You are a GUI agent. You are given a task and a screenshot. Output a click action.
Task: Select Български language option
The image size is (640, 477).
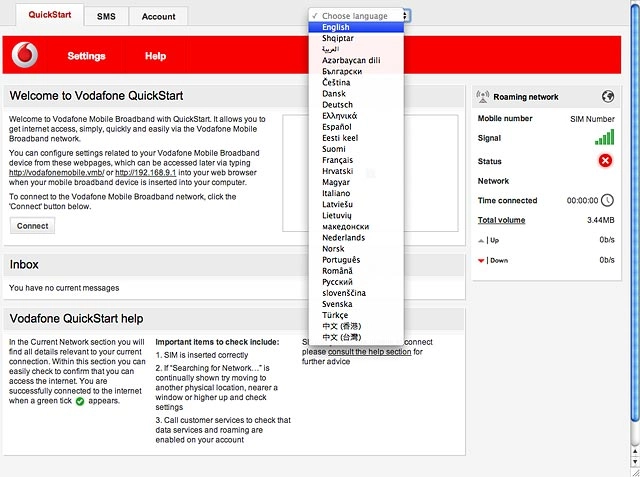click(x=356, y=71)
